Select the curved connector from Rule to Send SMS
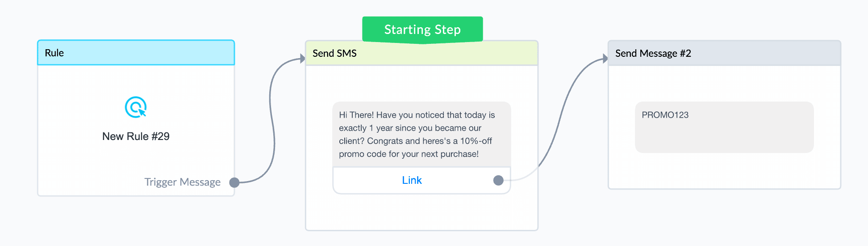The width and height of the screenshot is (868, 246). pos(271,121)
